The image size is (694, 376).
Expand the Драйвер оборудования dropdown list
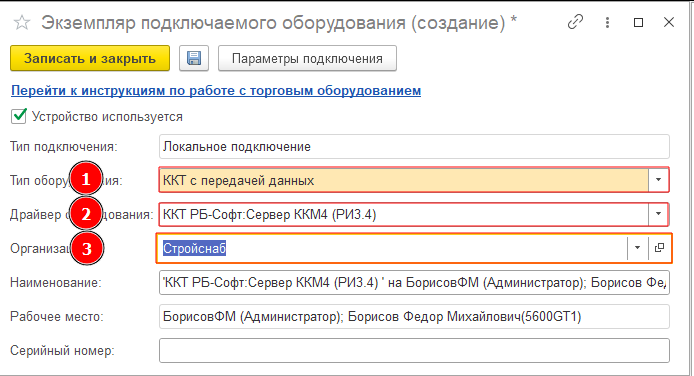[659, 214]
